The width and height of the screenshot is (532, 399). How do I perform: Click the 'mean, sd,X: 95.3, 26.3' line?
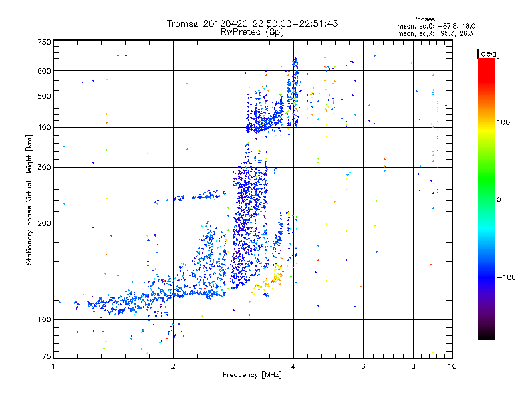click(x=435, y=33)
